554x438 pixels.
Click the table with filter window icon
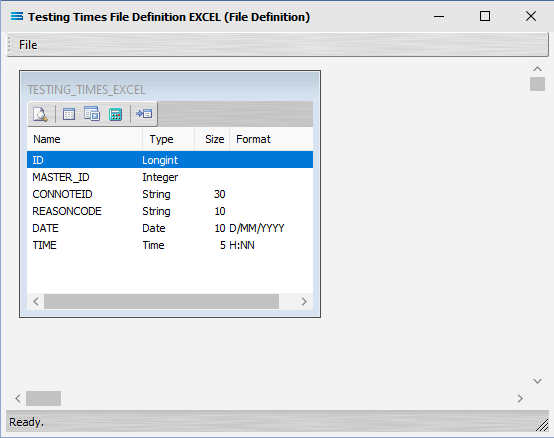[92, 114]
